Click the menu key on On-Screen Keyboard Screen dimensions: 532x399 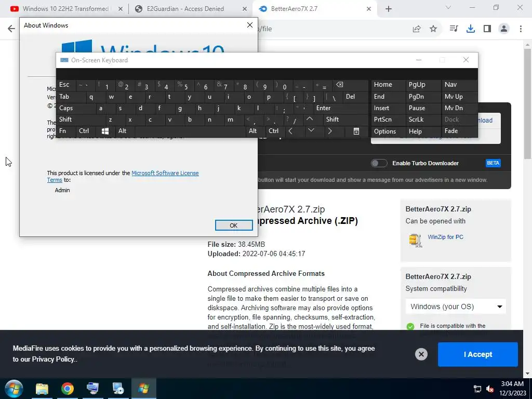[356, 131]
